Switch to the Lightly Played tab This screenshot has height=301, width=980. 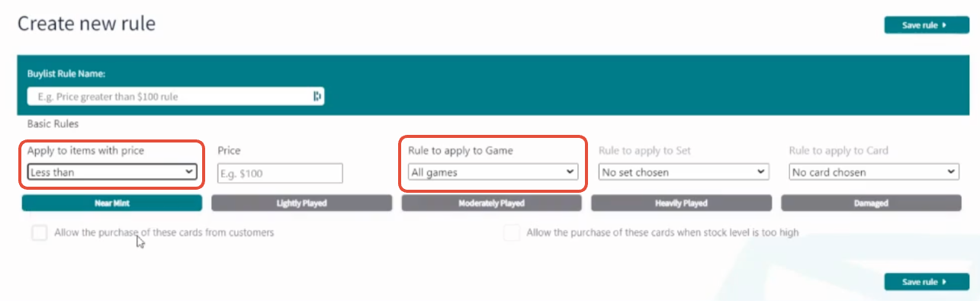[x=301, y=203]
